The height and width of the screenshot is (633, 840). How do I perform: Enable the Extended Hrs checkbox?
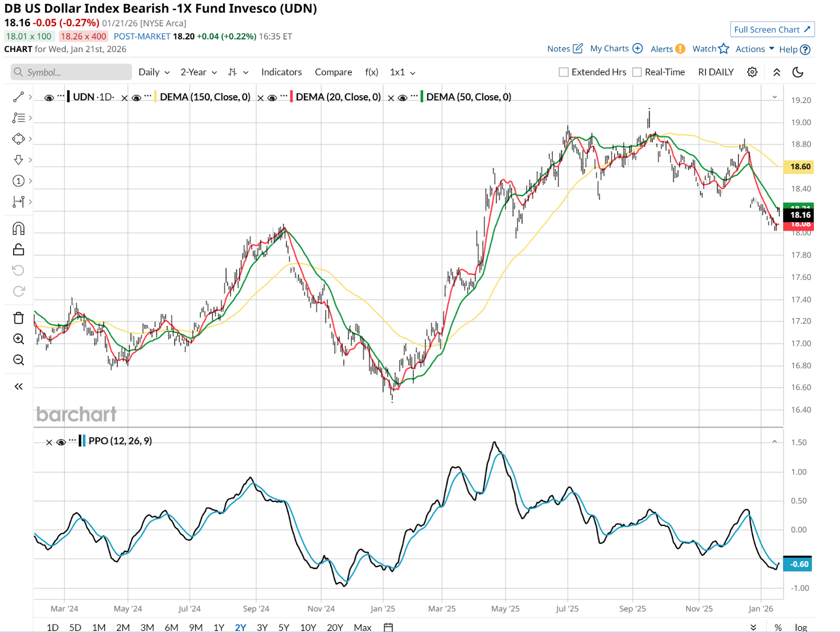point(564,72)
